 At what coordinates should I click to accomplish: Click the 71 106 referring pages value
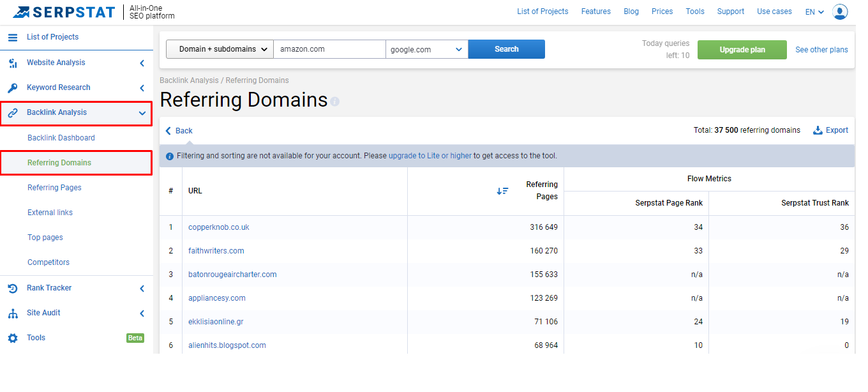546,322
